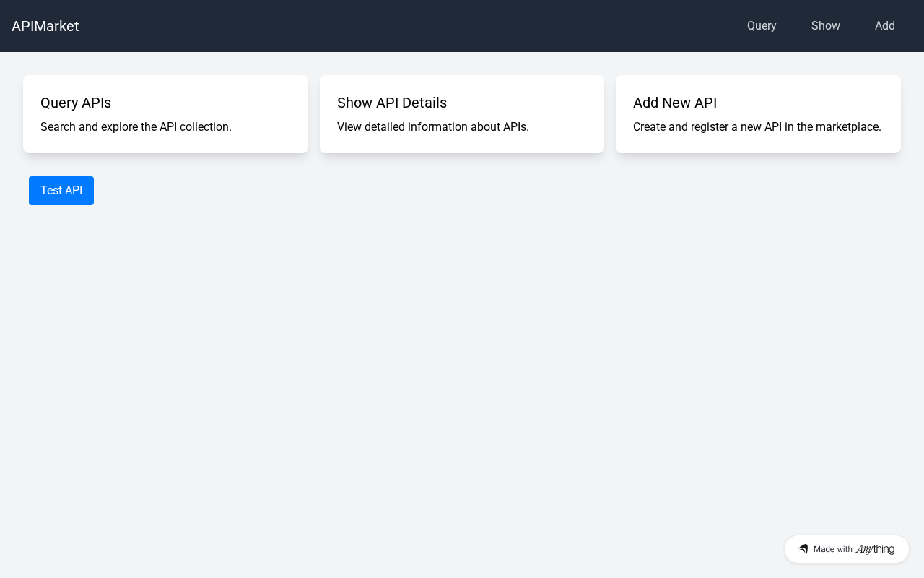Click the "Add New API" heading
This screenshot has width=924, height=578.
(x=675, y=103)
